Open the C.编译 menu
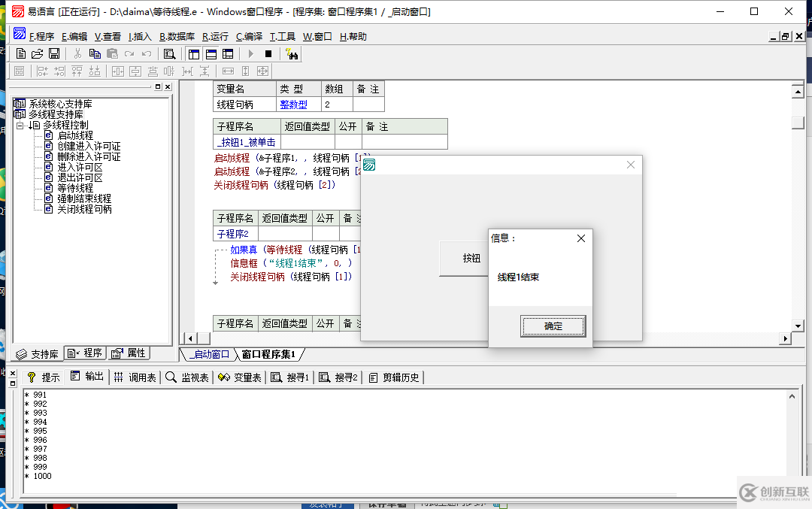The width and height of the screenshot is (812, 509). click(249, 36)
